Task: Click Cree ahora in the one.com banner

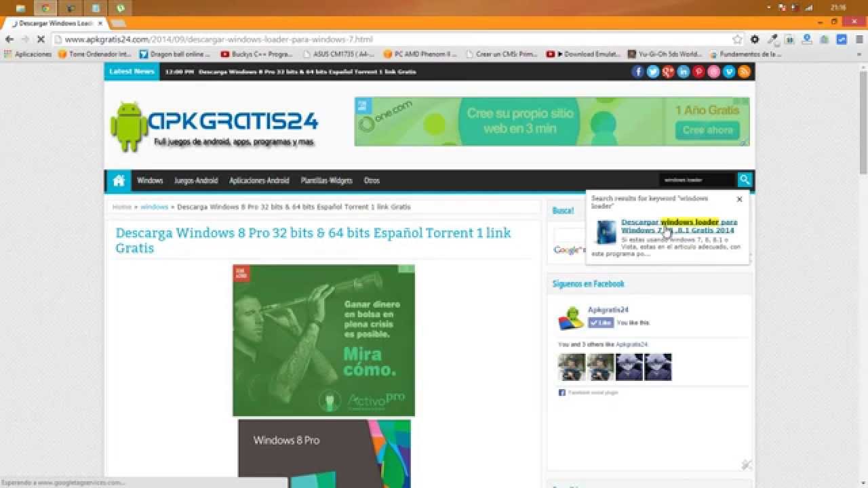Action: tap(707, 130)
